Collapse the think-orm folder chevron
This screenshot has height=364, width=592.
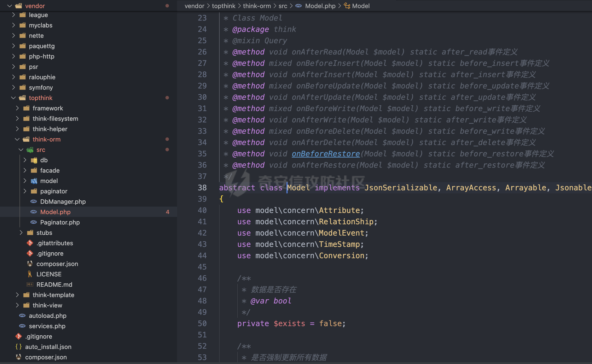17,139
